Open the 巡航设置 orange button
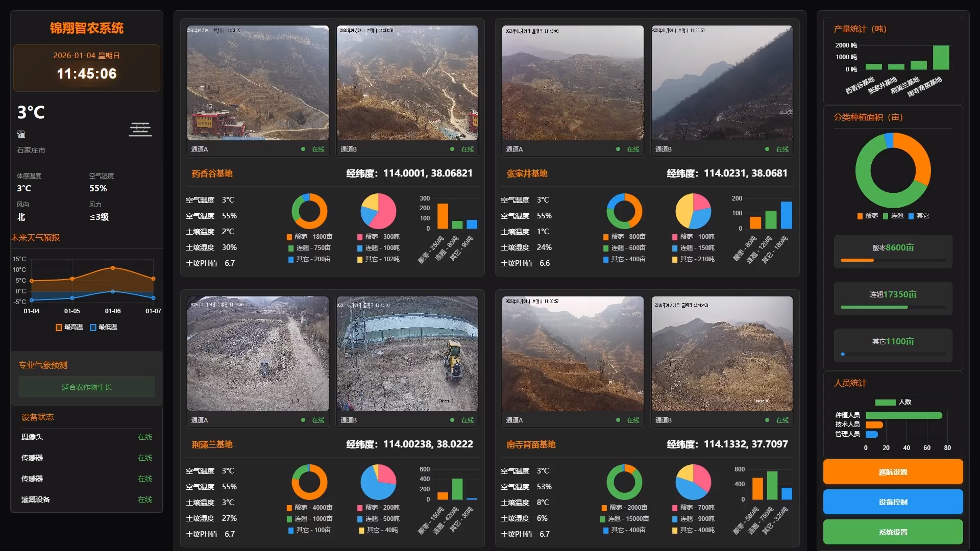Screen dimensions: 980x551 click(893, 472)
